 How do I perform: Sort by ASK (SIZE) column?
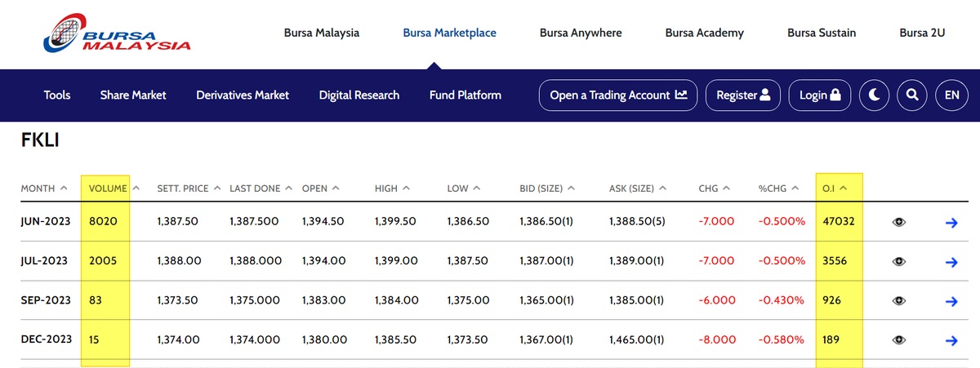coord(638,188)
